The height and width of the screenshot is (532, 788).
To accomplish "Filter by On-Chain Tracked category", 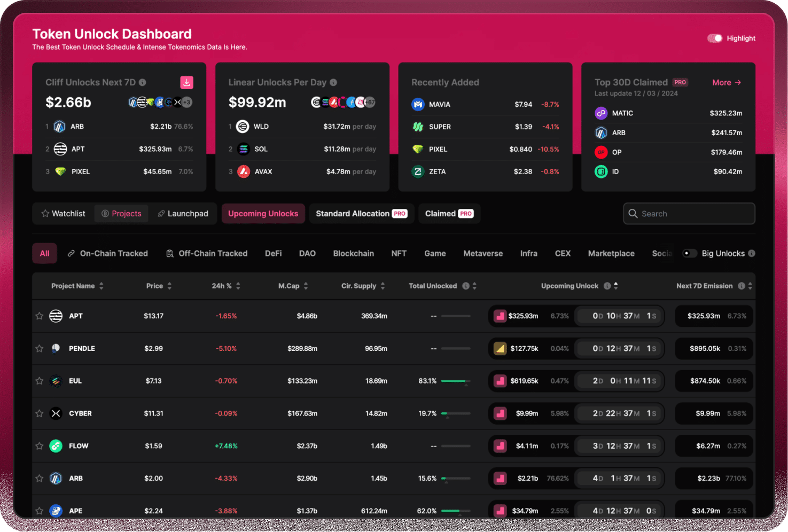I will 107,253.
